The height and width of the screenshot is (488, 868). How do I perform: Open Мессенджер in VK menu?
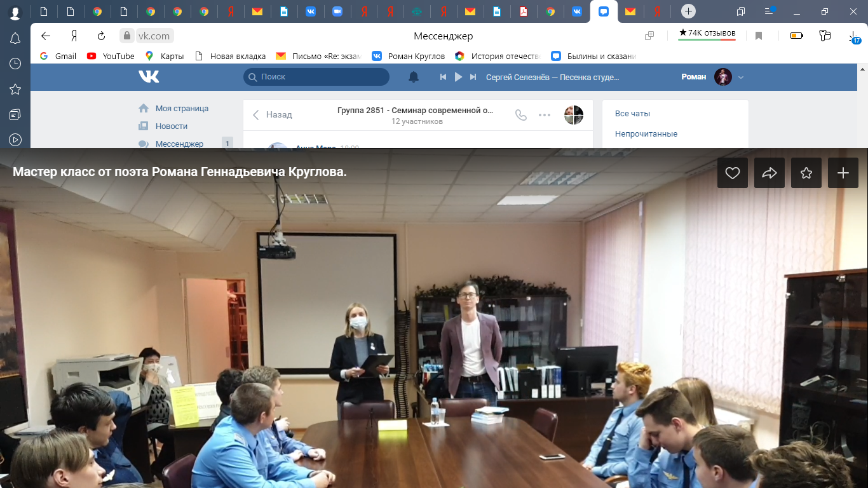pos(179,144)
